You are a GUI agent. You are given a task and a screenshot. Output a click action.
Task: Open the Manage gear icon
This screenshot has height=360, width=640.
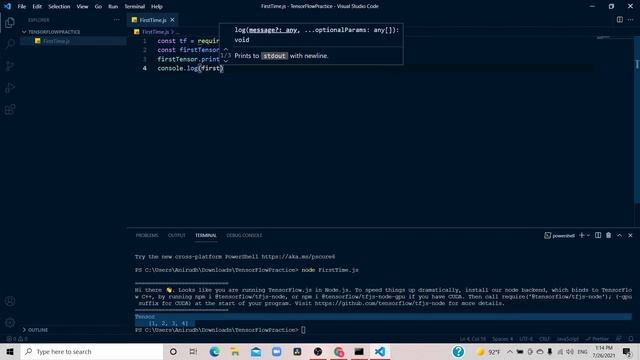pyautogui.click(x=10, y=322)
